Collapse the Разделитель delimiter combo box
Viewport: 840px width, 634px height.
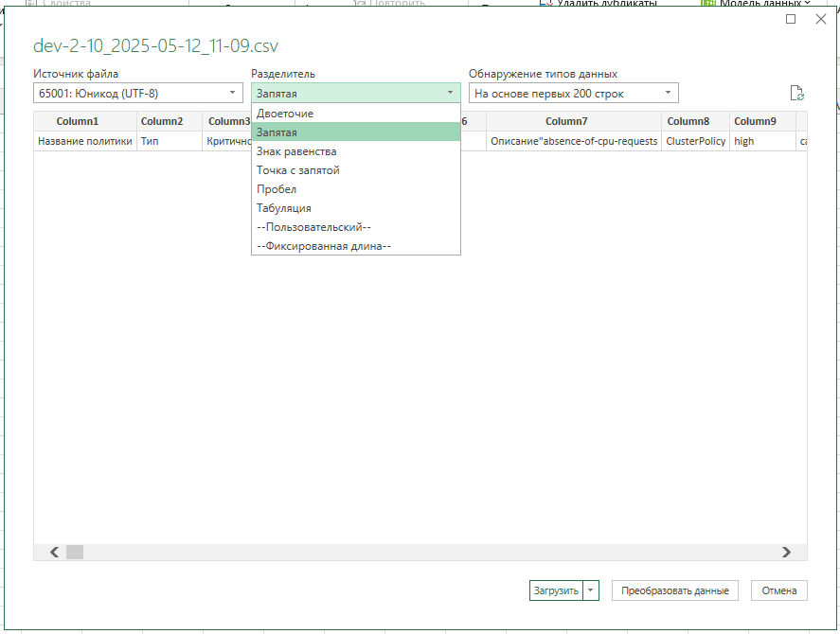coord(450,93)
